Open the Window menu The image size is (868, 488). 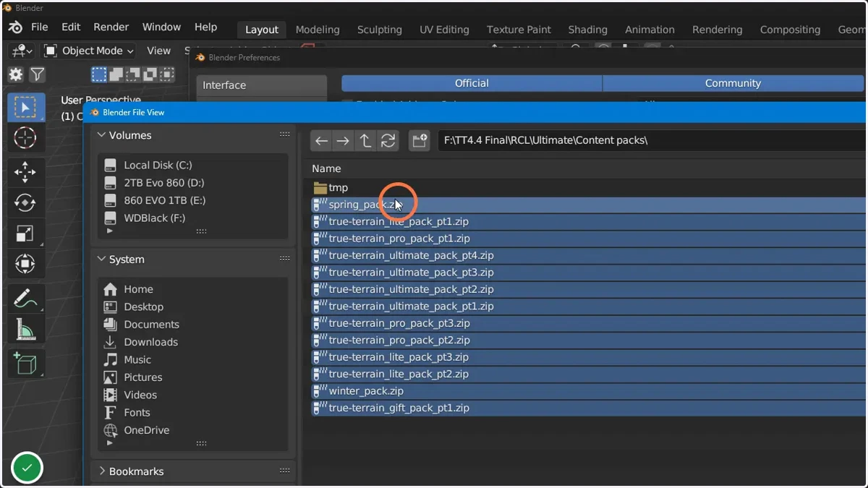point(161,27)
